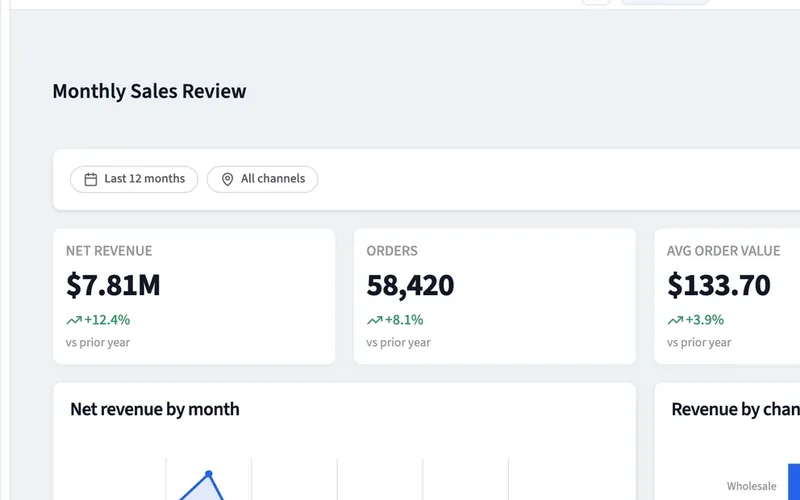800x500 pixels.
Task: Open the Last 12 months date filter
Action: click(134, 179)
